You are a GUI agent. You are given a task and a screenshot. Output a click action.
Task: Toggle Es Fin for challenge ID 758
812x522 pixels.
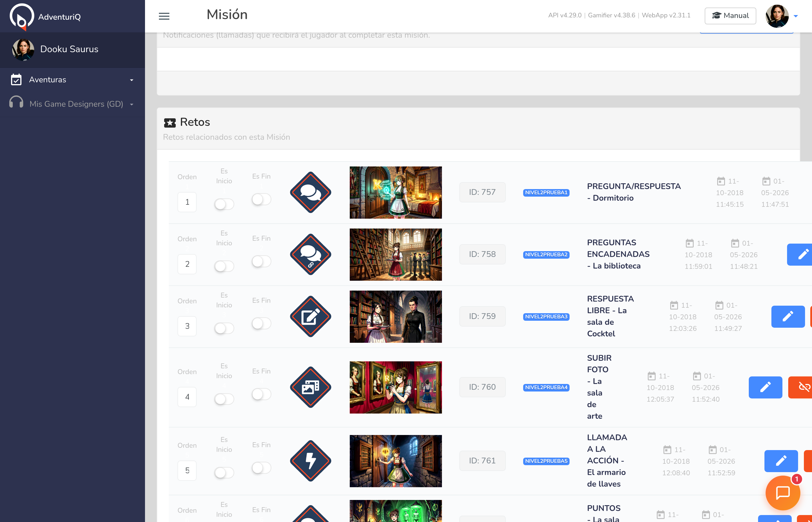coord(261,261)
